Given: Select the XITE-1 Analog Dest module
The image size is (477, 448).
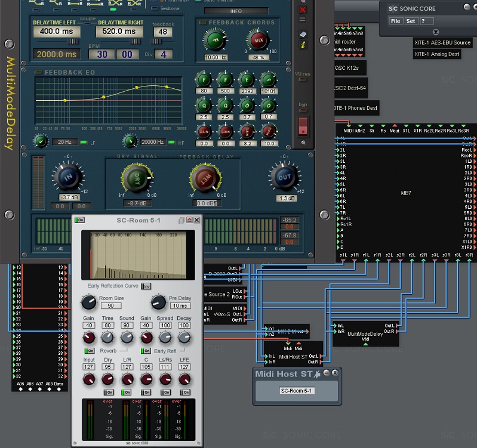Looking at the screenshot, I should (436, 54).
